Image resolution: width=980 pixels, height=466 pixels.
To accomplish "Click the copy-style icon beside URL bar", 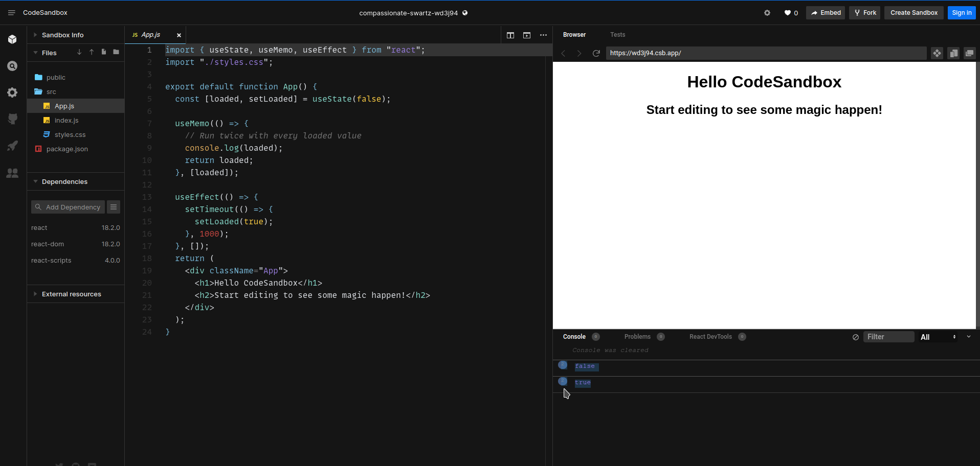I will (x=953, y=53).
